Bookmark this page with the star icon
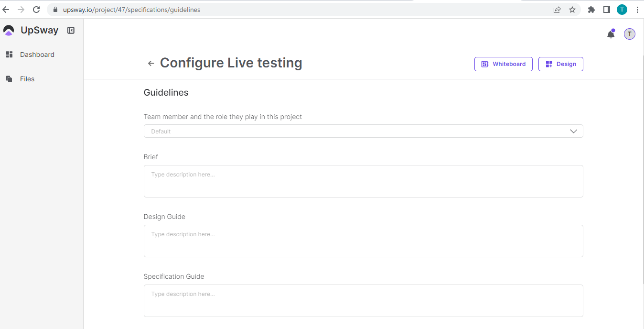This screenshot has width=644, height=329. pyautogui.click(x=572, y=10)
